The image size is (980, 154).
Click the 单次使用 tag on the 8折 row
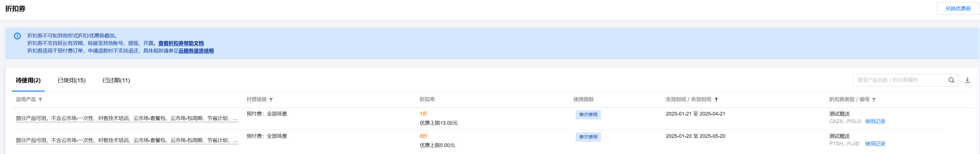tap(588, 137)
